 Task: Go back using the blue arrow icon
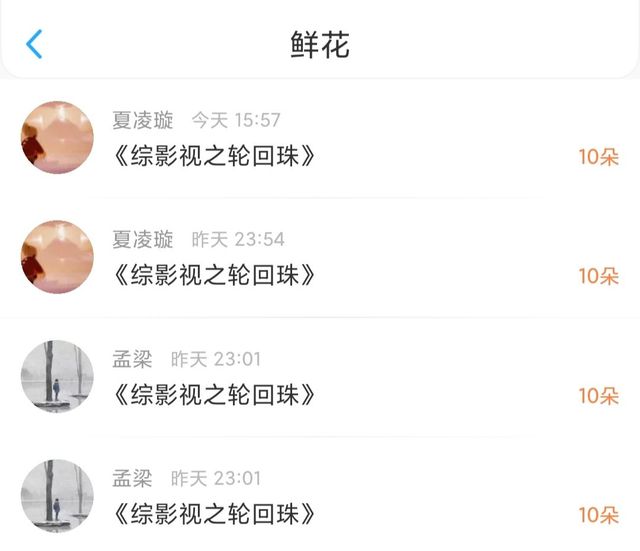click(x=35, y=44)
